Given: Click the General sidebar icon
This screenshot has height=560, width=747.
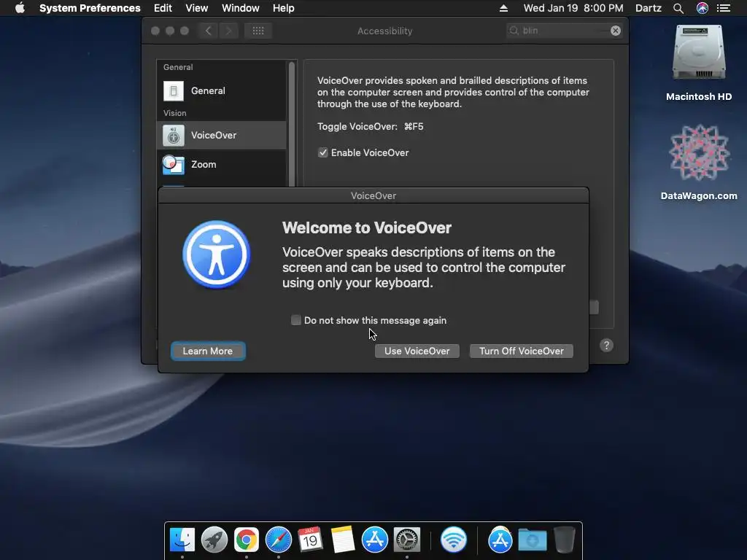Looking at the screenshot, I should 174,90.
